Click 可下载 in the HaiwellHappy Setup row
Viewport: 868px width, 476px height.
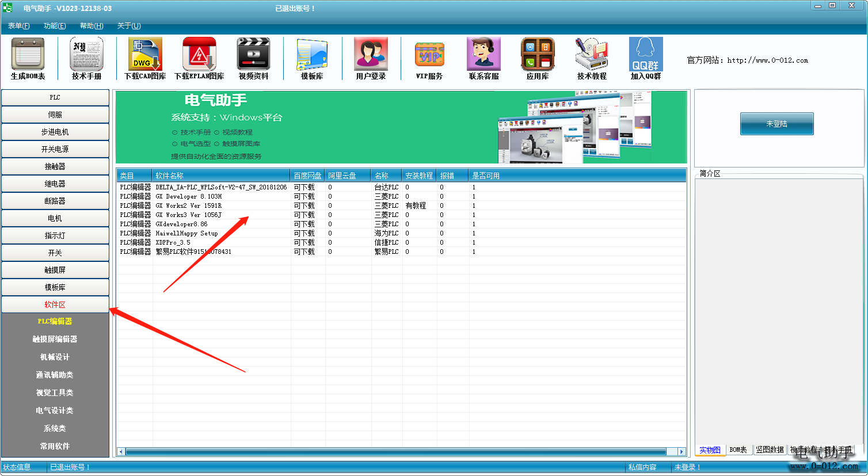(304, 233)
